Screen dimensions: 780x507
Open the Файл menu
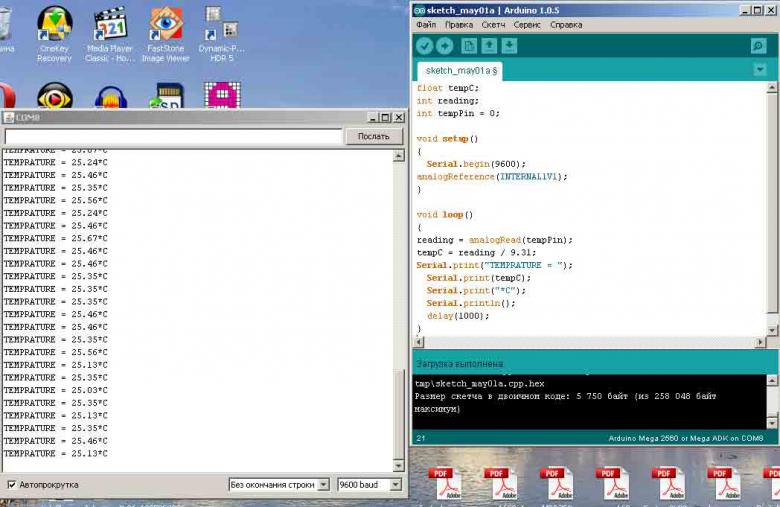(426, 24)
